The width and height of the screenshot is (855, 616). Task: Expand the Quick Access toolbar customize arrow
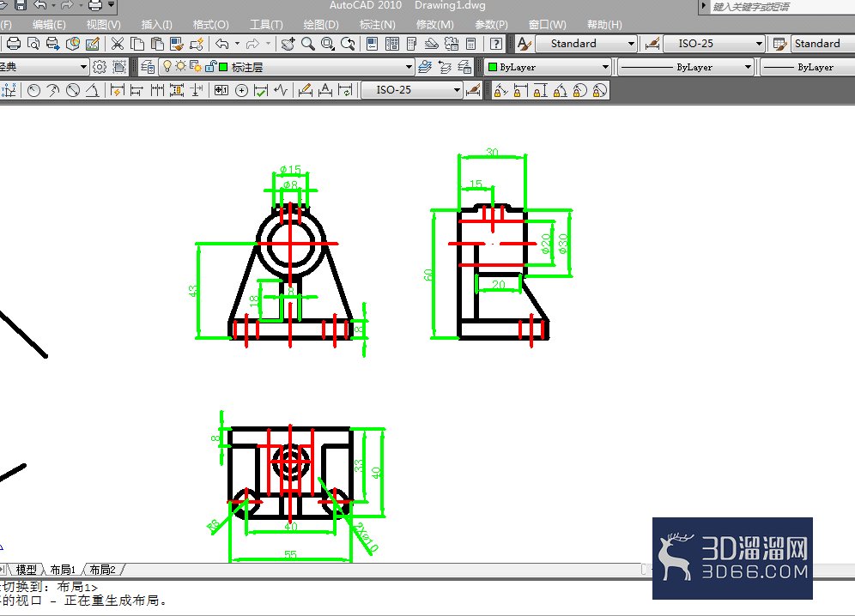112,5
